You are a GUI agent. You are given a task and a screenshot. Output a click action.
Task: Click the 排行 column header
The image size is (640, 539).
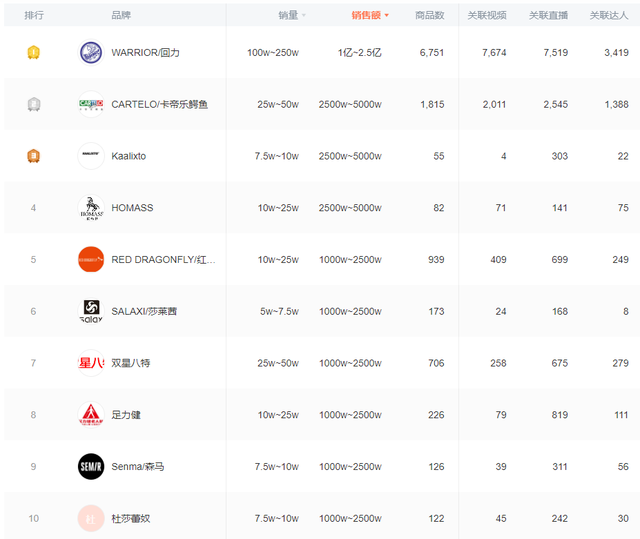click(x=34, y=16)
